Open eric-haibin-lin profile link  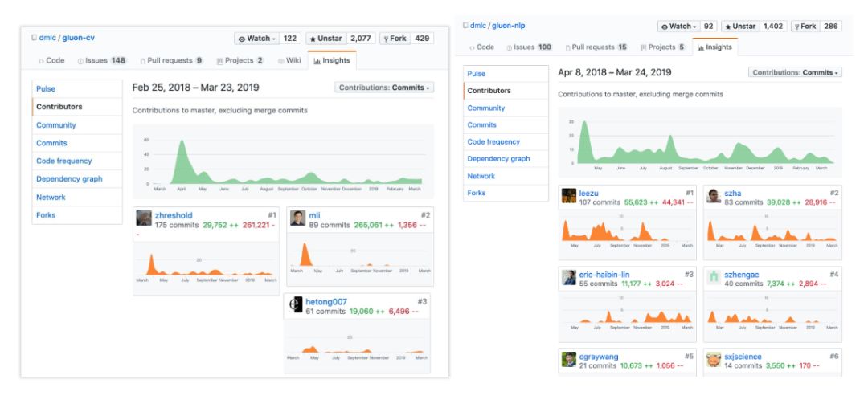tap(604, 275)
